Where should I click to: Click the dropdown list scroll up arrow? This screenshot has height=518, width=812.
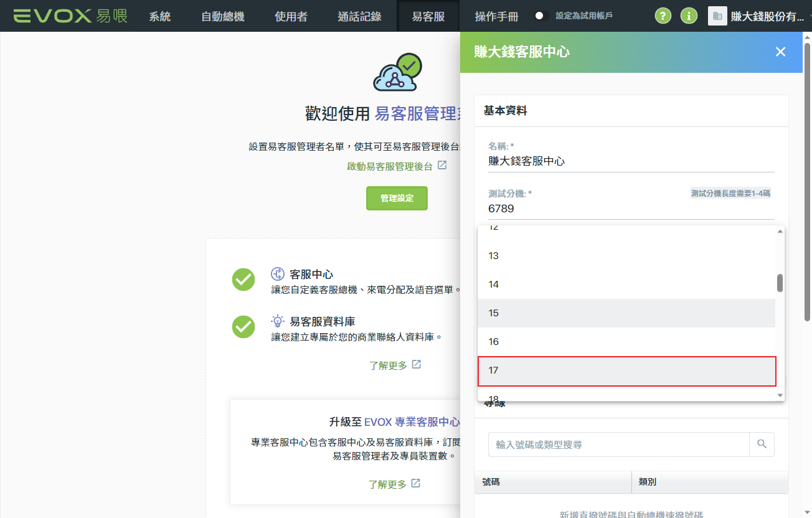[x=780, y=232]
